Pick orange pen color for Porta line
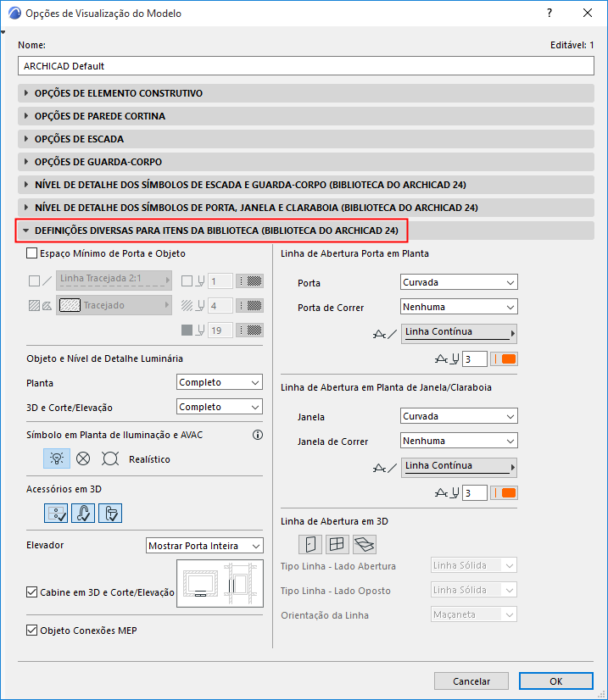Viewport: 608px width, 700px height. (x=504, y=359)
